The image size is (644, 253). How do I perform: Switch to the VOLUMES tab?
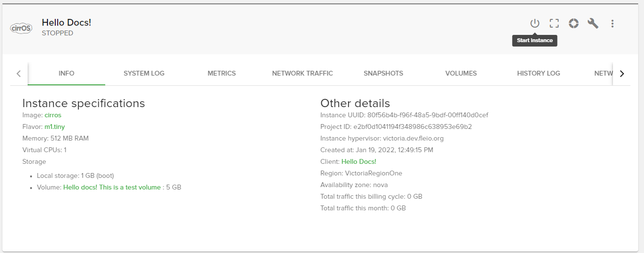[461, 74]
